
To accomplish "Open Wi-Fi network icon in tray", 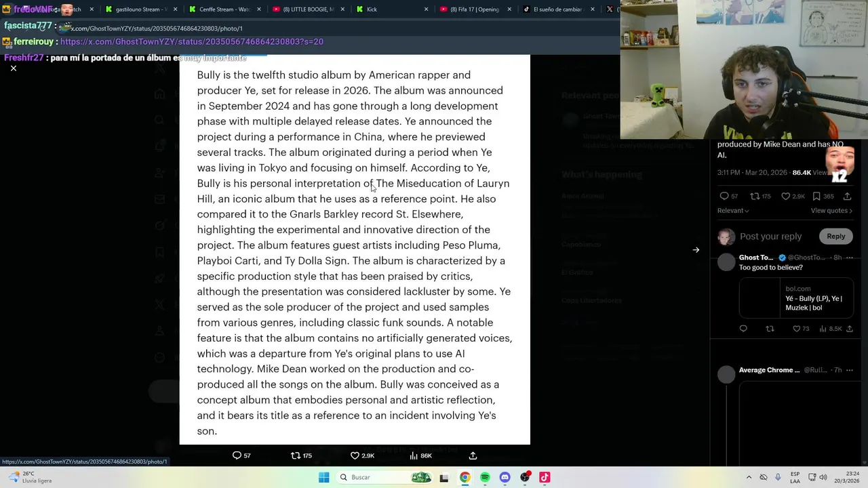I will [x=811, y=477].
